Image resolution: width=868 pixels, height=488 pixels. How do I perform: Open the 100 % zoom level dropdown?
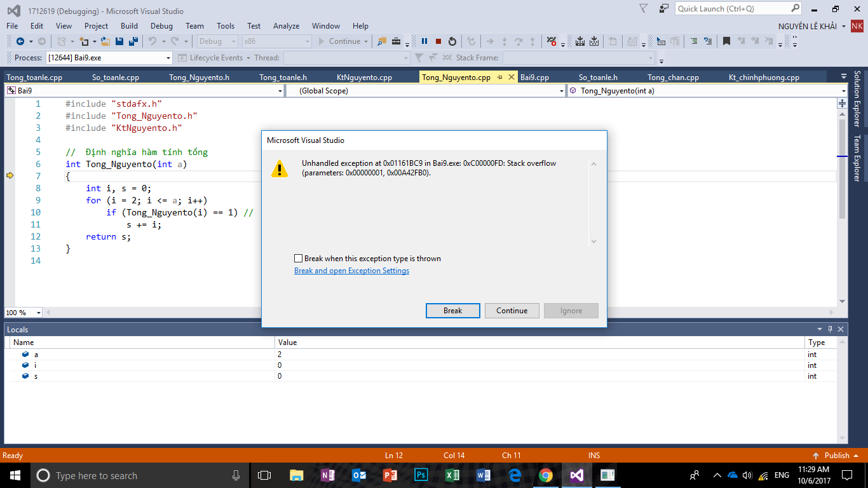(38, 313)
